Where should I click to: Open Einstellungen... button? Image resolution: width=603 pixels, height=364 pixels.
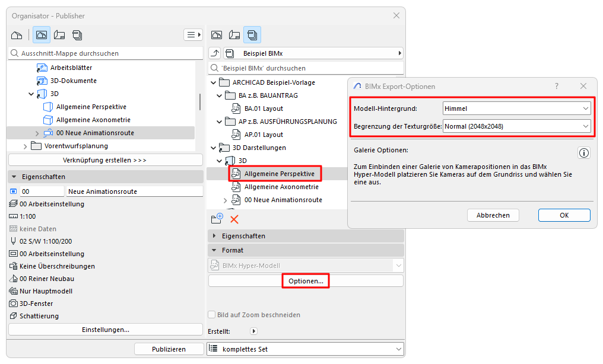(x=106, y=330)
